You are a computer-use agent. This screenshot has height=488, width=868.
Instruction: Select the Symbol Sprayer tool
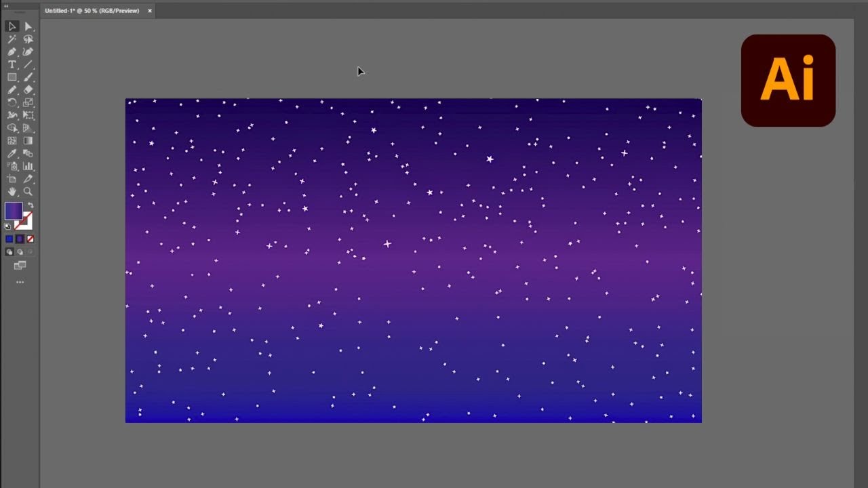(12, 166)
